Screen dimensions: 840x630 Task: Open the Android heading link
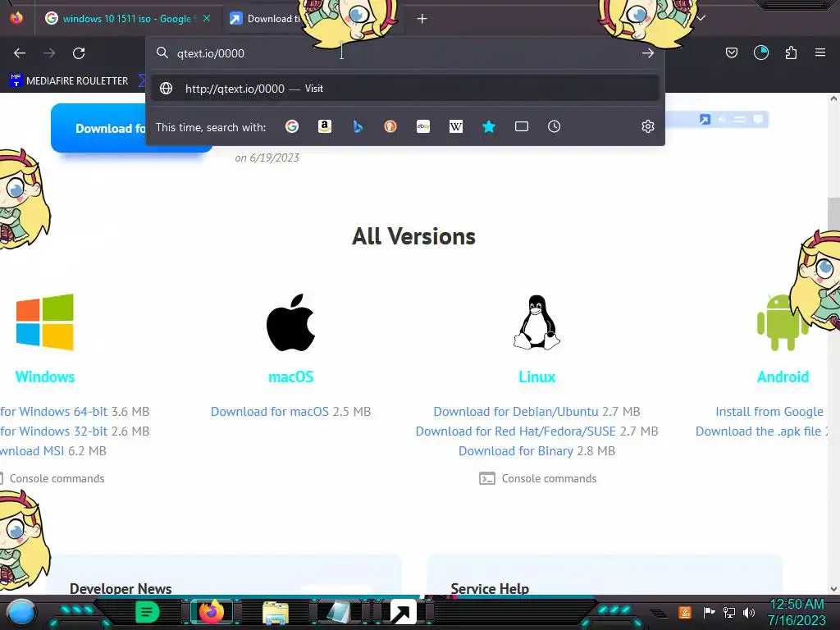coord(783,377)
